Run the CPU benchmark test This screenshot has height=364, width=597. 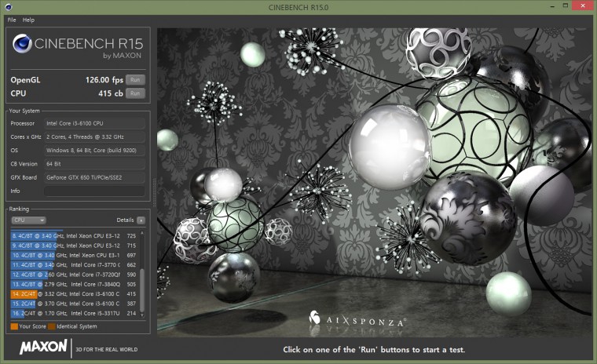coord(135,93)
